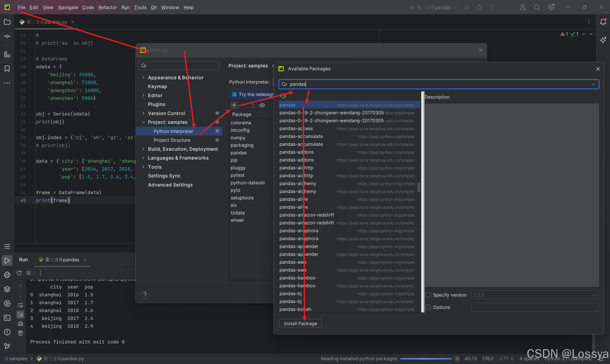This screenshot has height=364, width=610.
Task: Click the add package plus icon in interpreter panel
Action: click(x=234, y=105)
